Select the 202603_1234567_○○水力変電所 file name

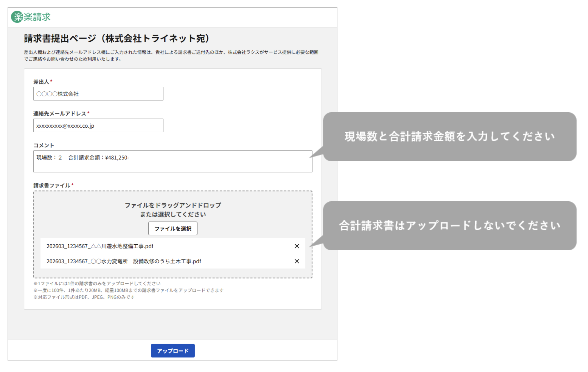tap(124, 261)
